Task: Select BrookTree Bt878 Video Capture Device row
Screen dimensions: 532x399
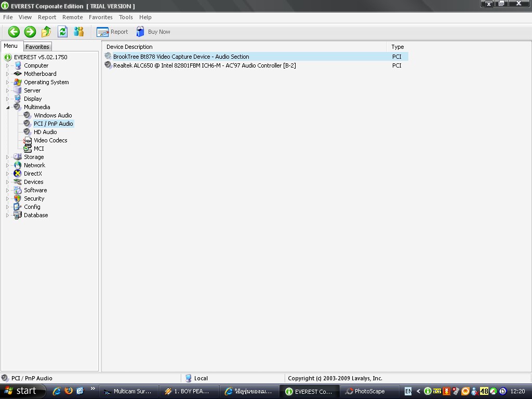Action: point(256,57)
